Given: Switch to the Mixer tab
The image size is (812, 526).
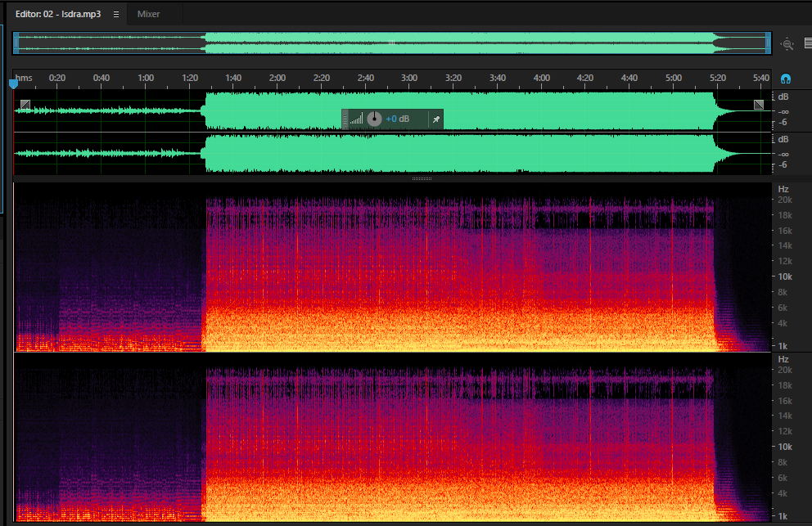Looking at the screenshot, I should point(149,14).
